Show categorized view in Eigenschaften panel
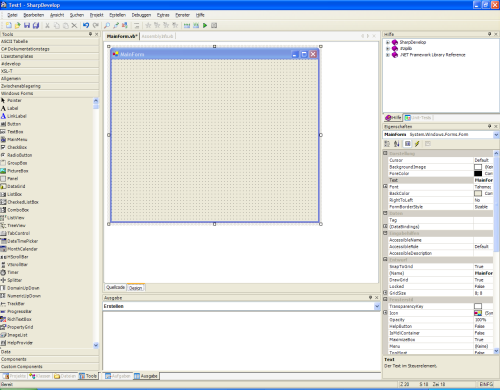 (387, 144)
